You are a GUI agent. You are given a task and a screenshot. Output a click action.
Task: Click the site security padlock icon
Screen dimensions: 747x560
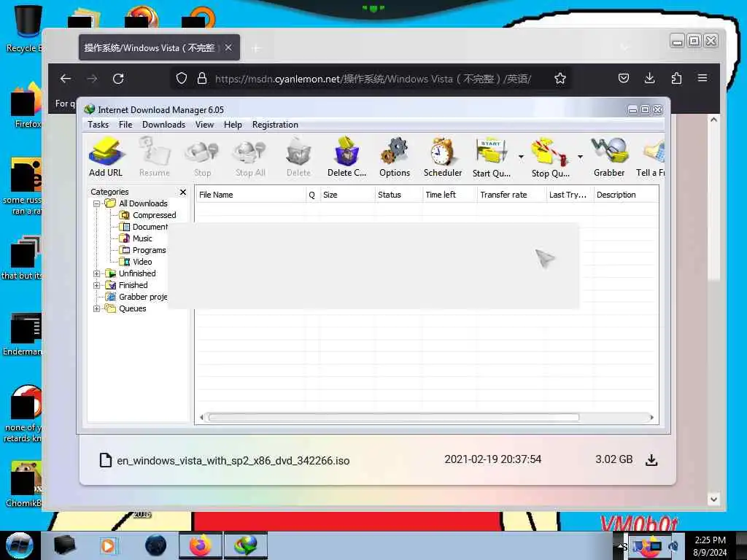202,79
